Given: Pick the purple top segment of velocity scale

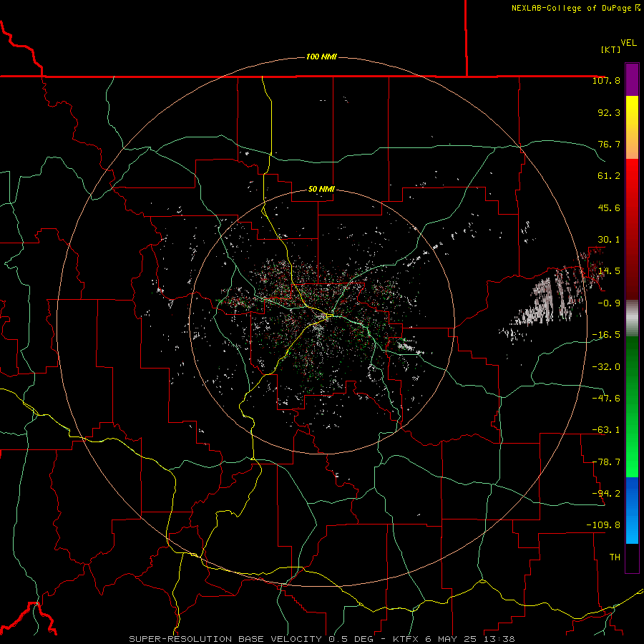Looking at the screenshot, I should click(x=632, y=79).
